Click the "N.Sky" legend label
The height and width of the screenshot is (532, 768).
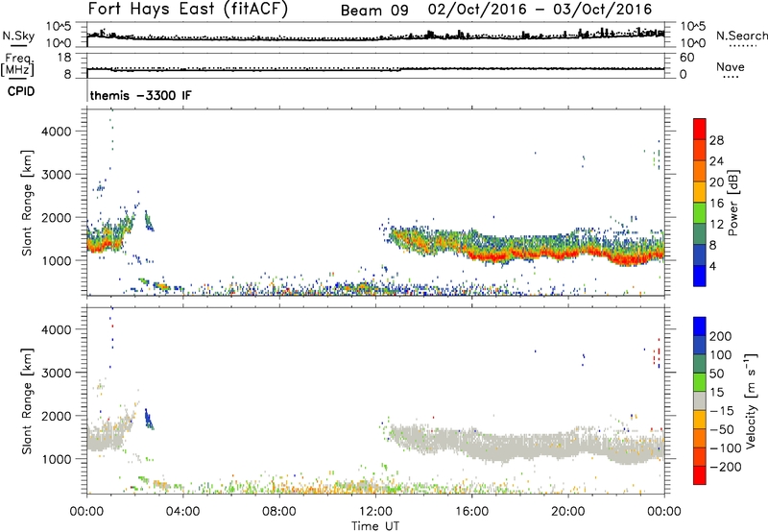[18, 36]
